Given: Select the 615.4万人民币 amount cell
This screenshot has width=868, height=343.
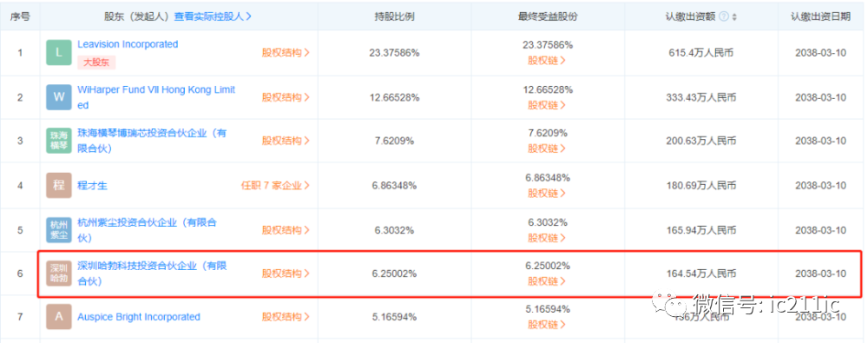Looking at the screenshot, I should 701,53.
